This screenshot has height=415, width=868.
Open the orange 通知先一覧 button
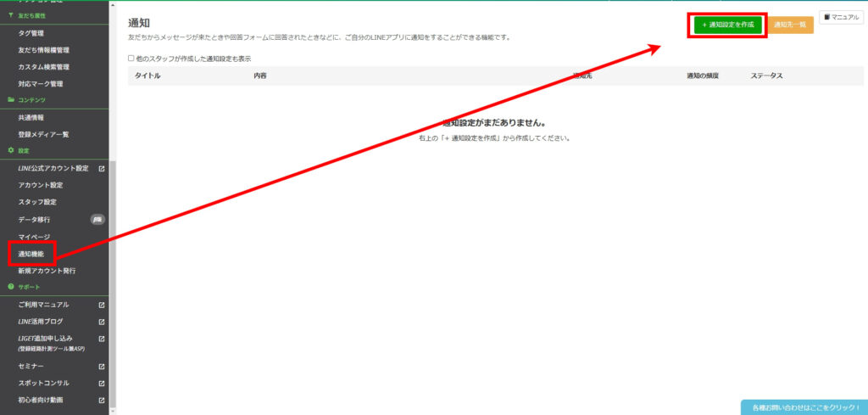(x=790, y=25)
